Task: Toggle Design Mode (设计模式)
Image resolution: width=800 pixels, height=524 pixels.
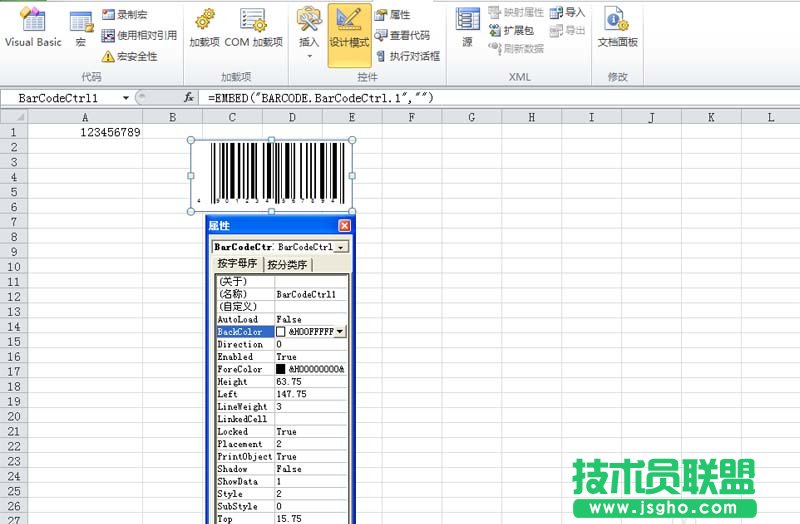Action: (349, 35)
